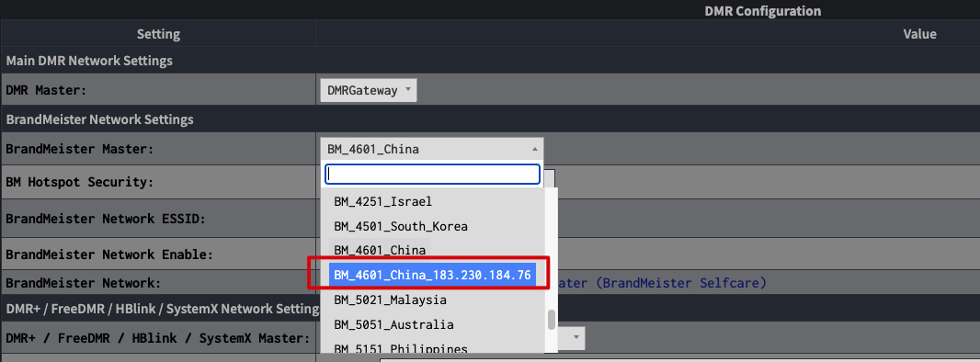Screen dimensions: 980x362
Task: Pick BM_5051_Australia from the dropdown list
Action: 393,324
